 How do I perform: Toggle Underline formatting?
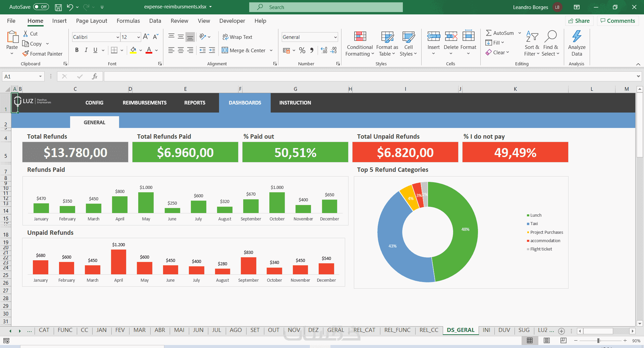pyautogui.click(x=95, y=50)
